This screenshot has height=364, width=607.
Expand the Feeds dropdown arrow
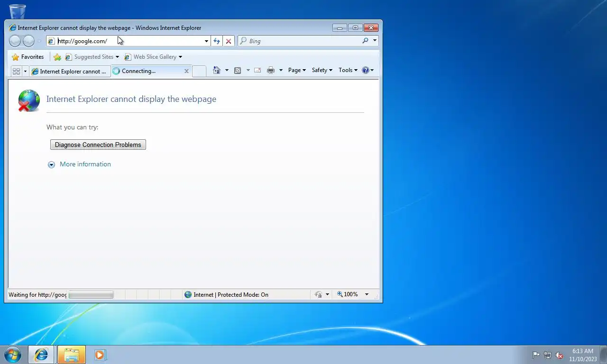[x=248, y=70]
